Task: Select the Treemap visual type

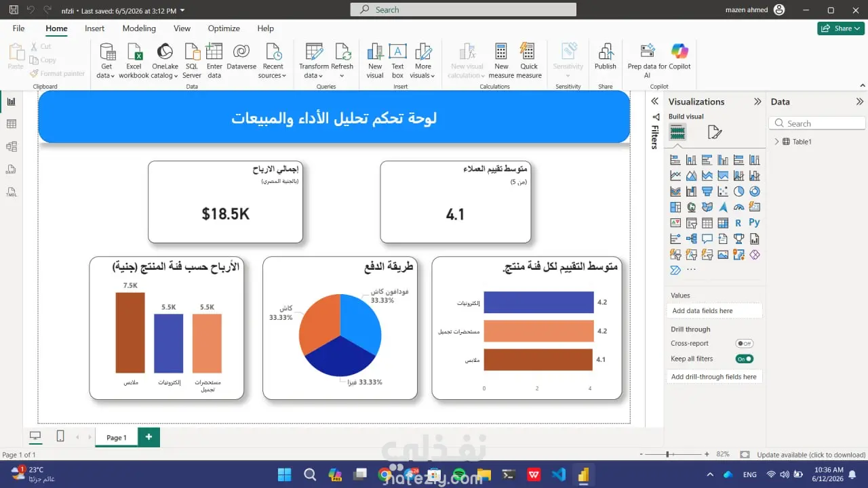Action: coord(675,207)
